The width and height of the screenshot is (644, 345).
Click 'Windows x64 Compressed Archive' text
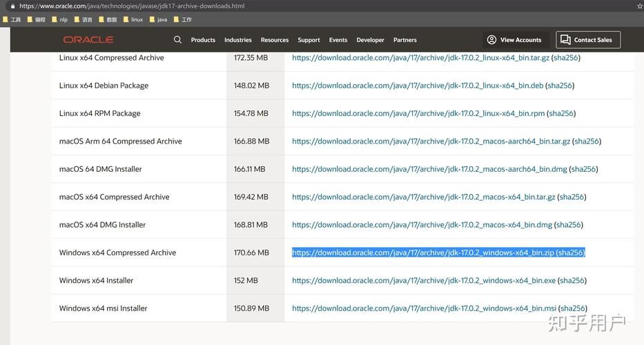click(x=117, y=253)
